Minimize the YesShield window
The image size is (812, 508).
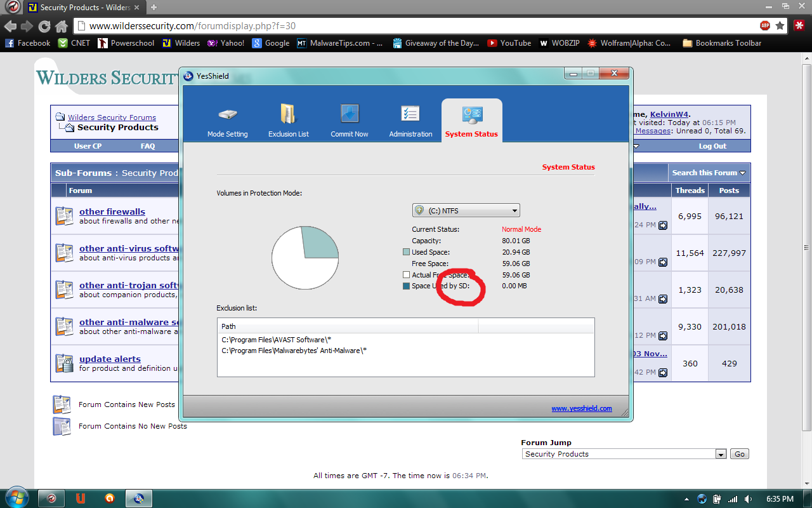573,73
